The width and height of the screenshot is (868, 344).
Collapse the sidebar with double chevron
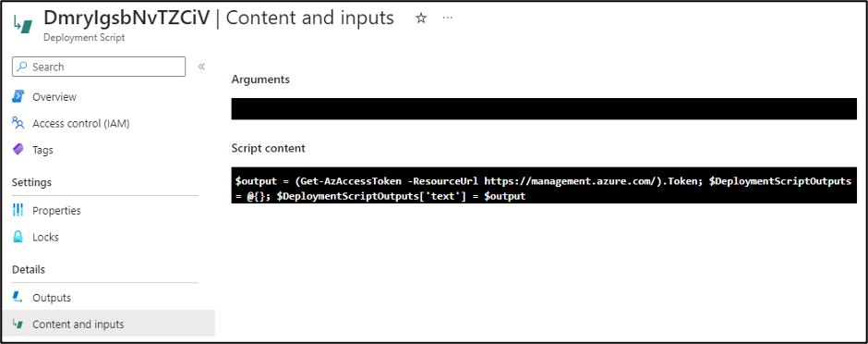pos(201,67)
